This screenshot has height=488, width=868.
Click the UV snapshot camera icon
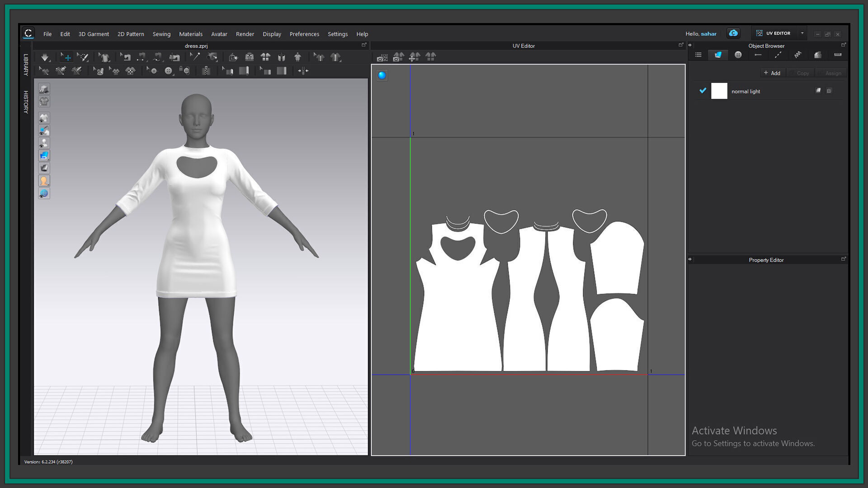click(x=382, y=57)
